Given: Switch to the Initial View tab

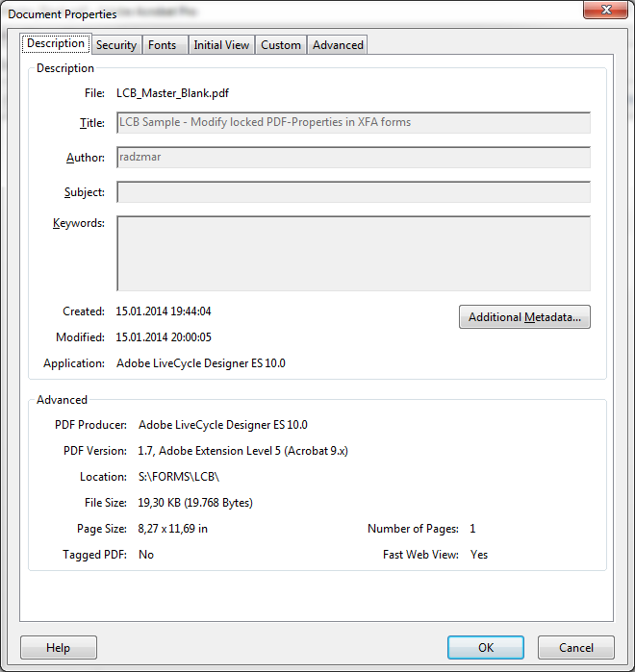Looking at the screenshot, I should point(221,45).
